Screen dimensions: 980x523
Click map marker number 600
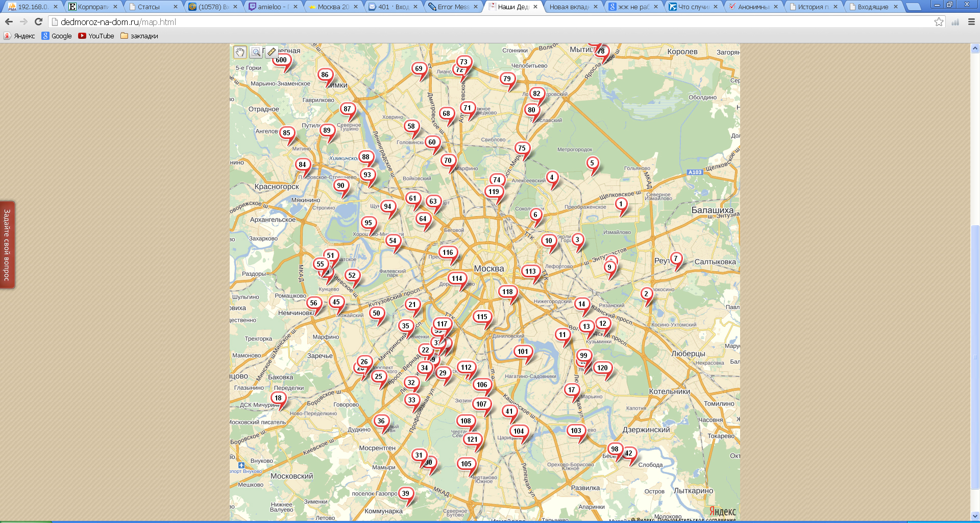pyautogui.click(x=281, y=61)
